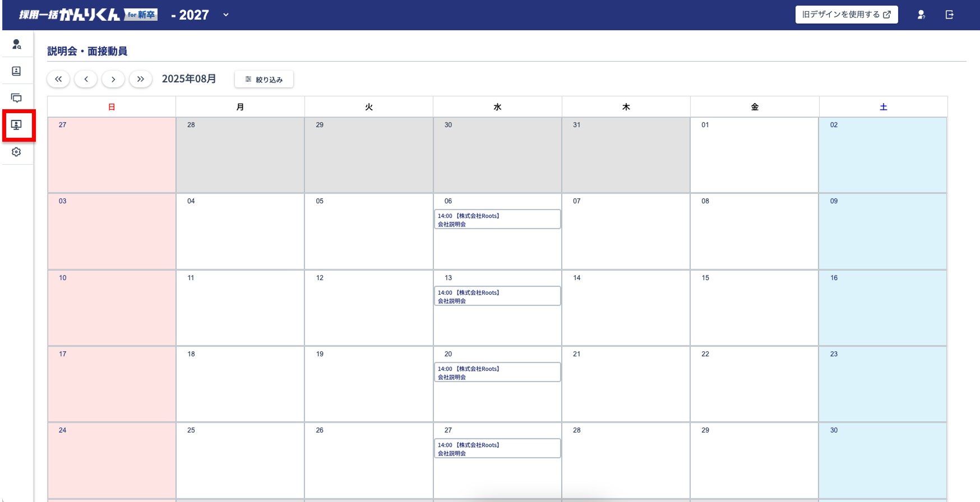Expand the 2027 year dropdown chevron
The image size is (980, 502).
(226, 15)
